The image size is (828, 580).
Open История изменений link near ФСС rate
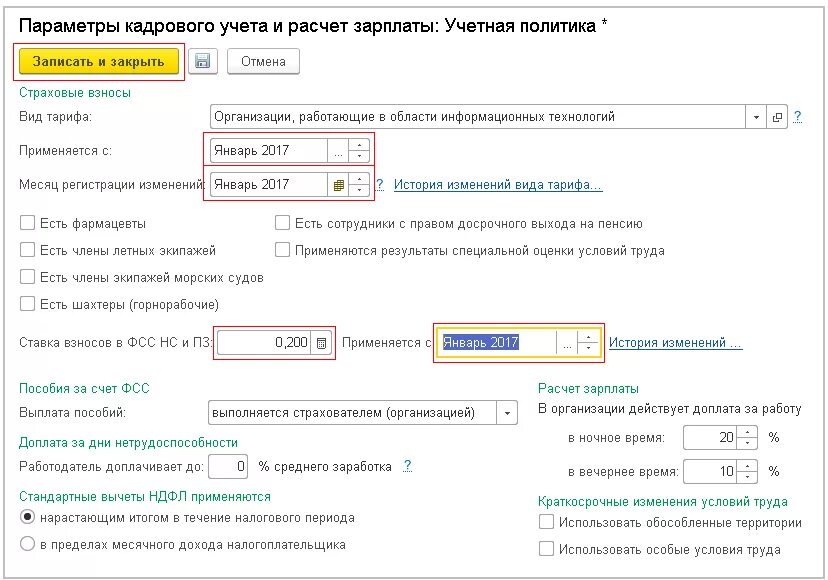[x=675, y=342]
